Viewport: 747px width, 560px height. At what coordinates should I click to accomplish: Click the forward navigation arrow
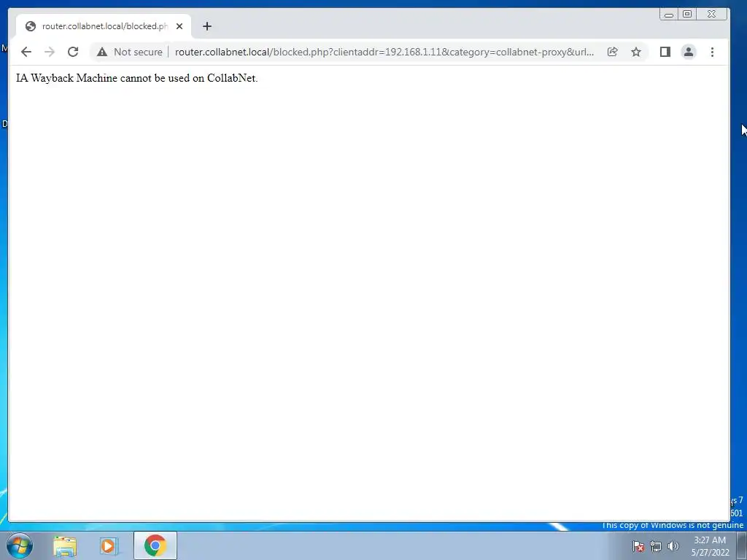click(x=50, y=52)
